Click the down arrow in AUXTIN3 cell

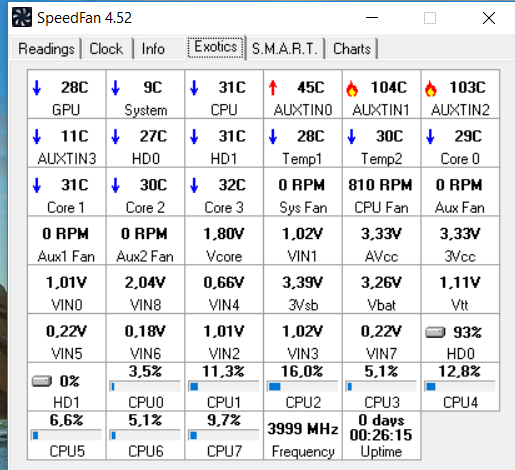pos(37,137)
